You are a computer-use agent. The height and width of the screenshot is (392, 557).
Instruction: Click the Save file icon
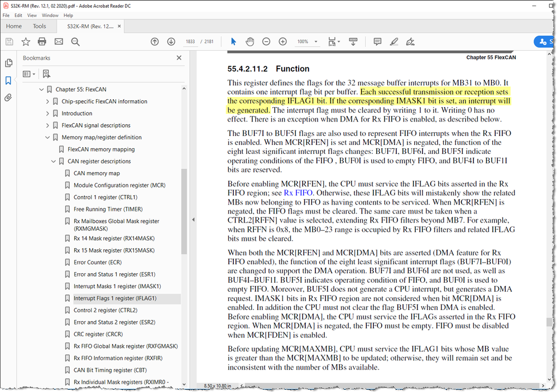coord(9,41)
